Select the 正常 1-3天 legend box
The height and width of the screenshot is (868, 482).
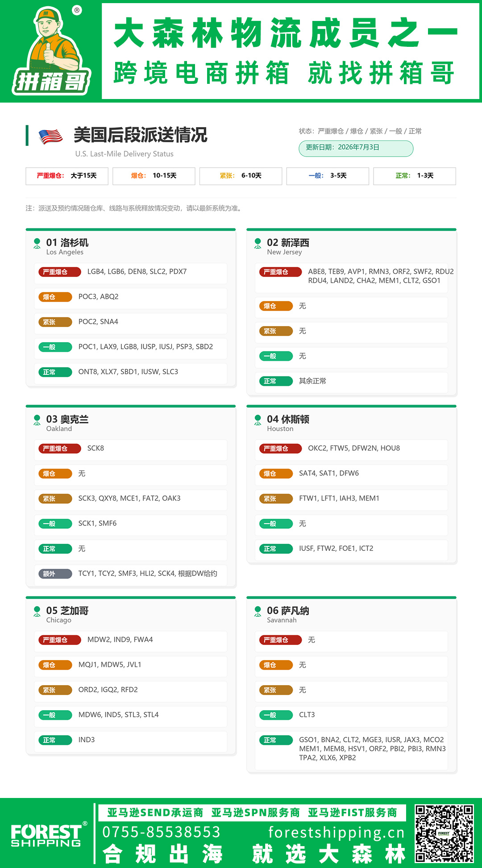click(415, 176)
